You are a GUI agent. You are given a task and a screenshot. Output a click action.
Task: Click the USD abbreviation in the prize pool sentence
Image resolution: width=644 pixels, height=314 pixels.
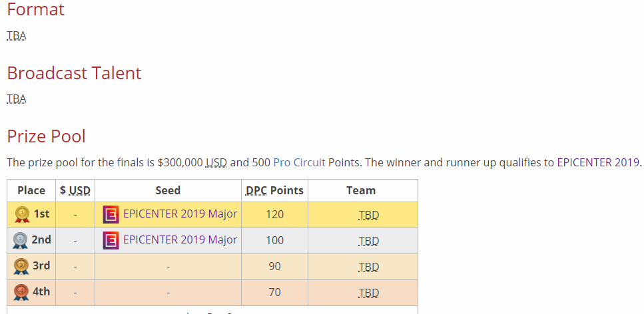216,162
